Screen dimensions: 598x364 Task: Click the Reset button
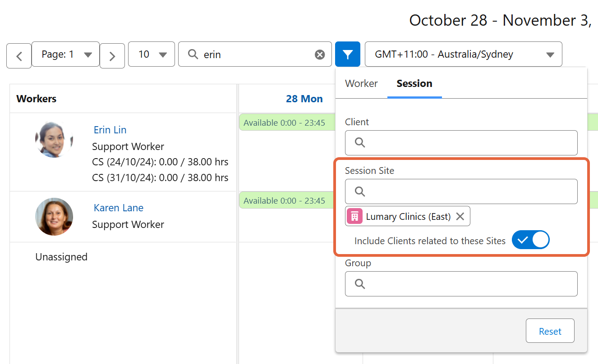(550, 331)
